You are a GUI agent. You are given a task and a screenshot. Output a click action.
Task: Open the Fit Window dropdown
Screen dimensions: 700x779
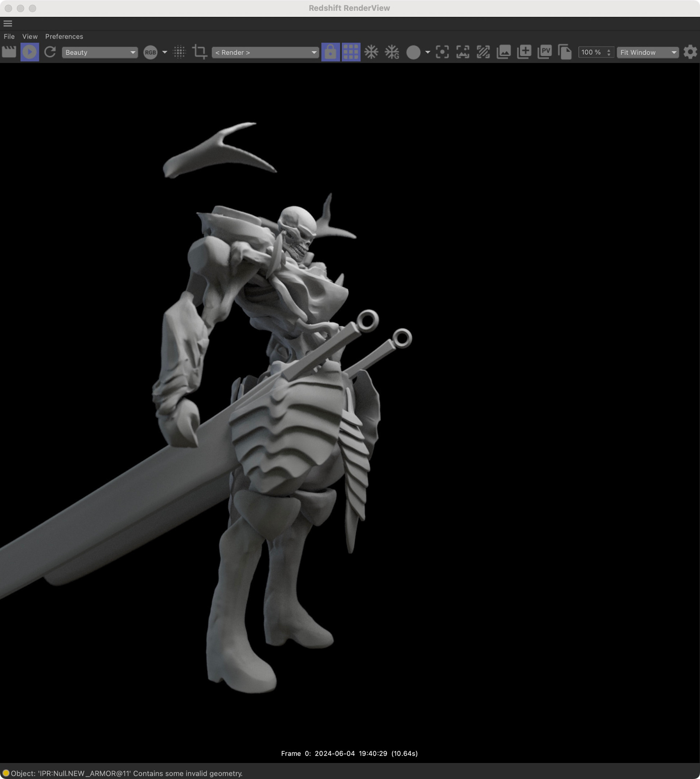point(648,52)
